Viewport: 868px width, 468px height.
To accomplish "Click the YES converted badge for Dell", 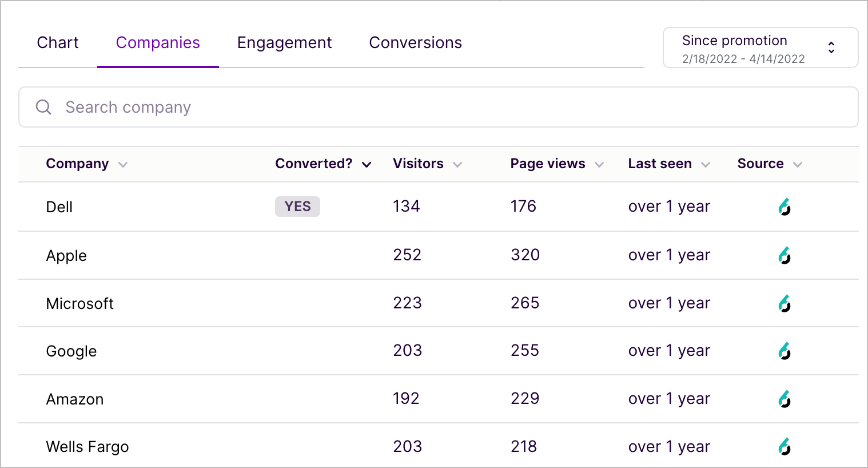I will (x=297, y=207).
